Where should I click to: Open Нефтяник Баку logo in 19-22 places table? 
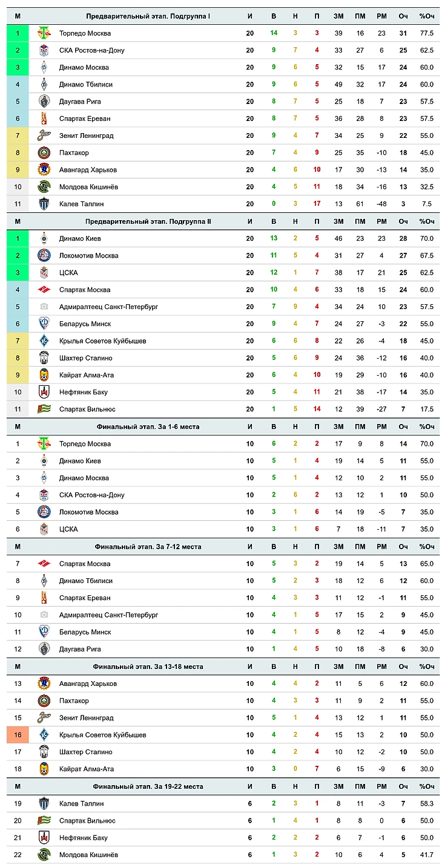click(x=44, y=838)
